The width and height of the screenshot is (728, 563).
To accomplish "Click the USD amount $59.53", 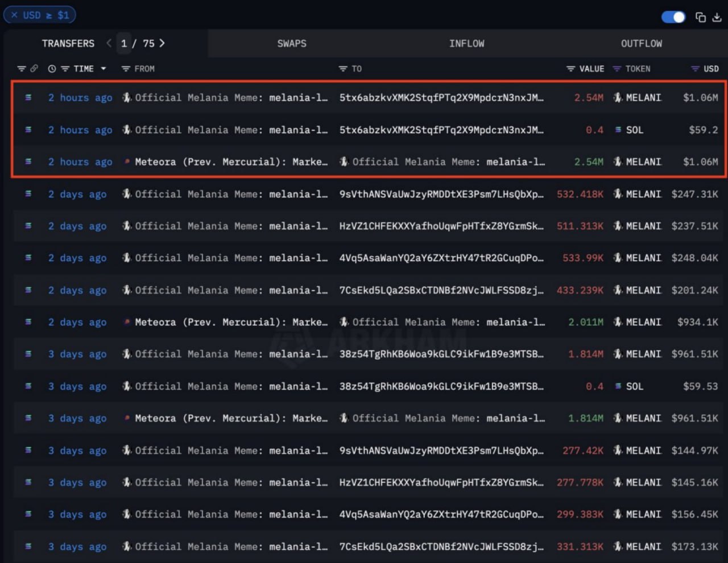I will tap(701, 386).
